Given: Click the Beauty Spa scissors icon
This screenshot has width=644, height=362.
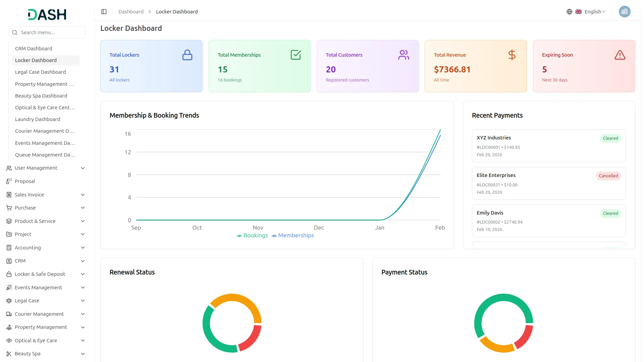Looking at the screenshot, I should click(9, 354).
